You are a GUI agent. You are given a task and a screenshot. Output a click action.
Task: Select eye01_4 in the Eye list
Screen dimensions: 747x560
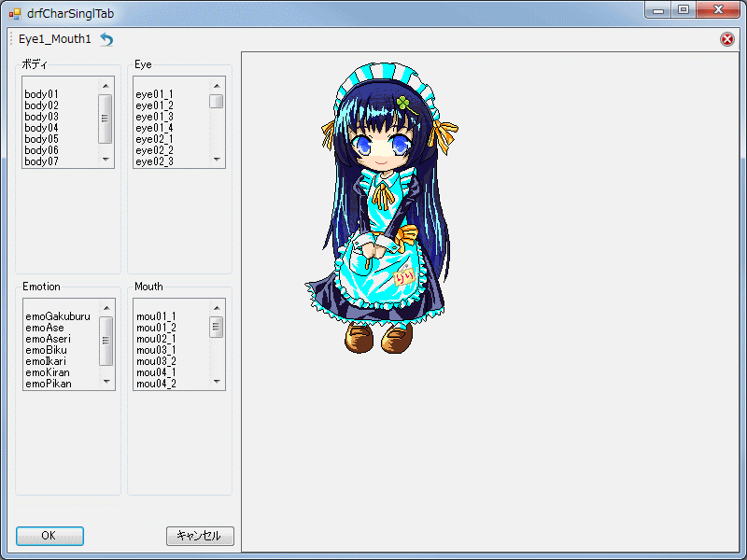(154, 128)
